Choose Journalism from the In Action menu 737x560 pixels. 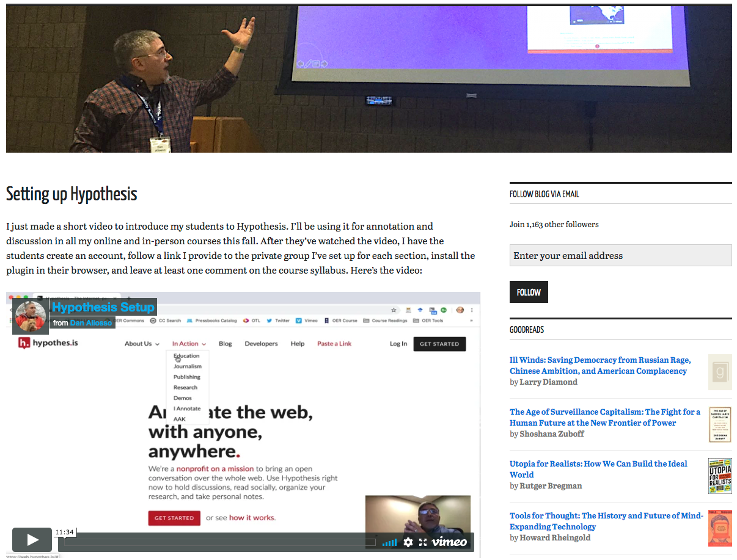(187, 366)
